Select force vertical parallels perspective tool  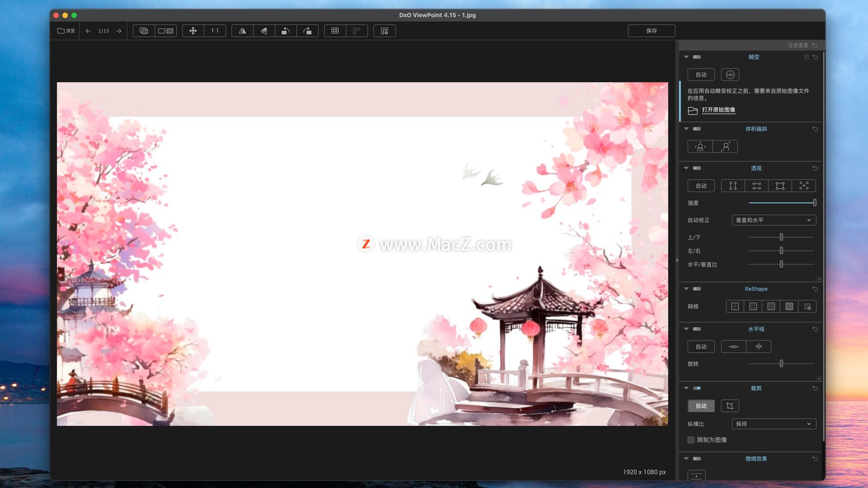[733, 186]
